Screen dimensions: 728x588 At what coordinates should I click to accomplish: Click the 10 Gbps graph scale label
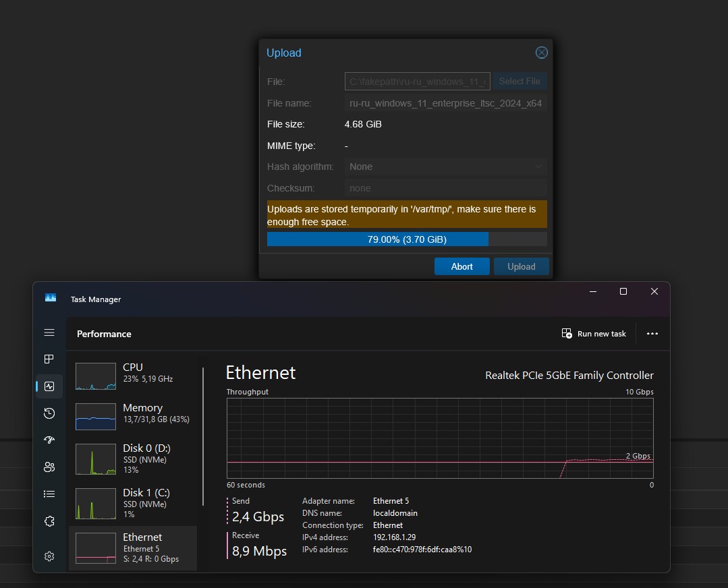click(640, 392)
